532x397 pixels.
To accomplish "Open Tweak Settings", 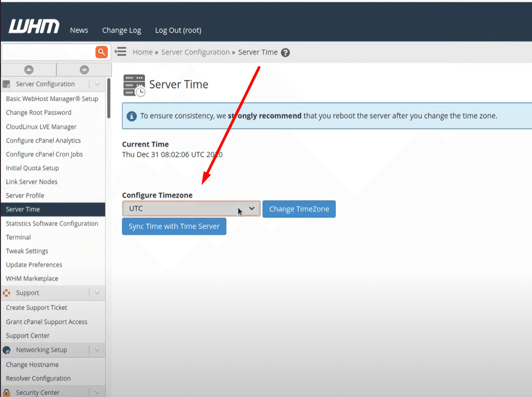I will tap(27, 251).
